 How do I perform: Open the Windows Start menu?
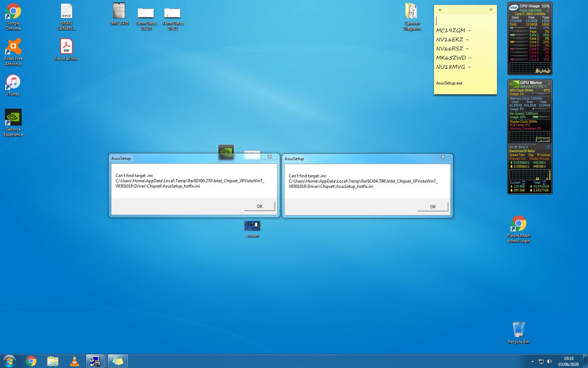point(9,361)
